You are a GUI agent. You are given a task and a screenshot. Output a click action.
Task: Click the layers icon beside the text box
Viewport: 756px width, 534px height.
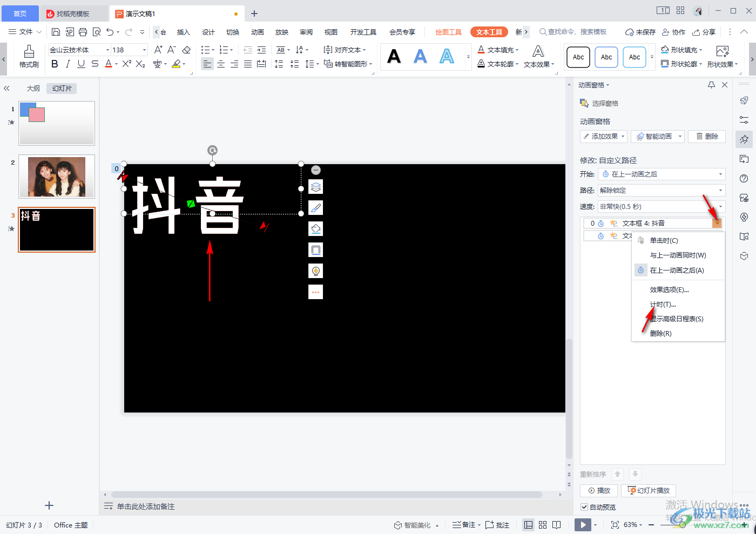316,187
